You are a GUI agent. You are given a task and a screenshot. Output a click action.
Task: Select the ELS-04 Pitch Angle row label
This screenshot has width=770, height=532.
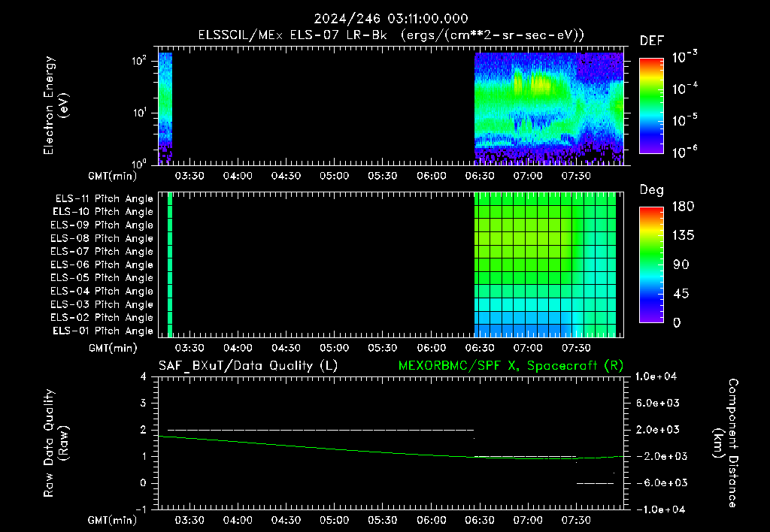tap(102, 292)
